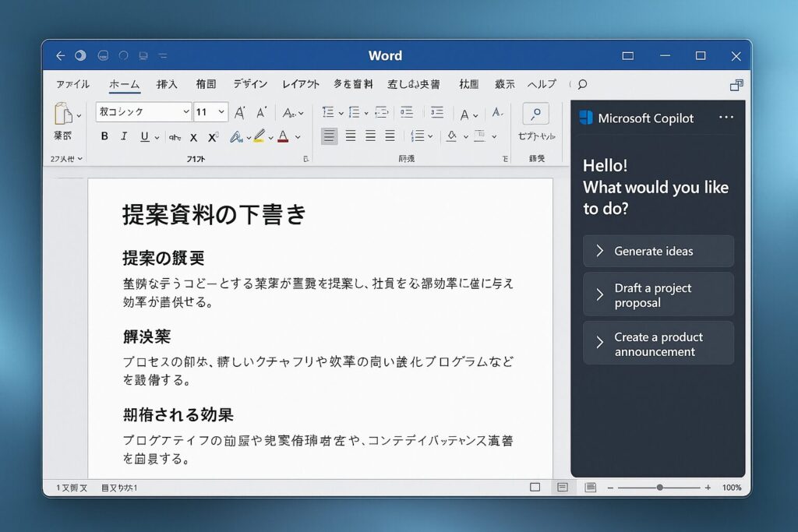Click the change case Aa button

(290, 113)
